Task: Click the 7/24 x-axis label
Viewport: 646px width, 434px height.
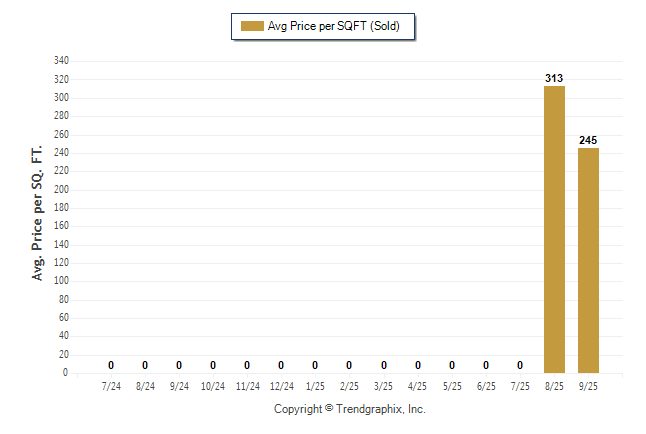Action: 111,386
